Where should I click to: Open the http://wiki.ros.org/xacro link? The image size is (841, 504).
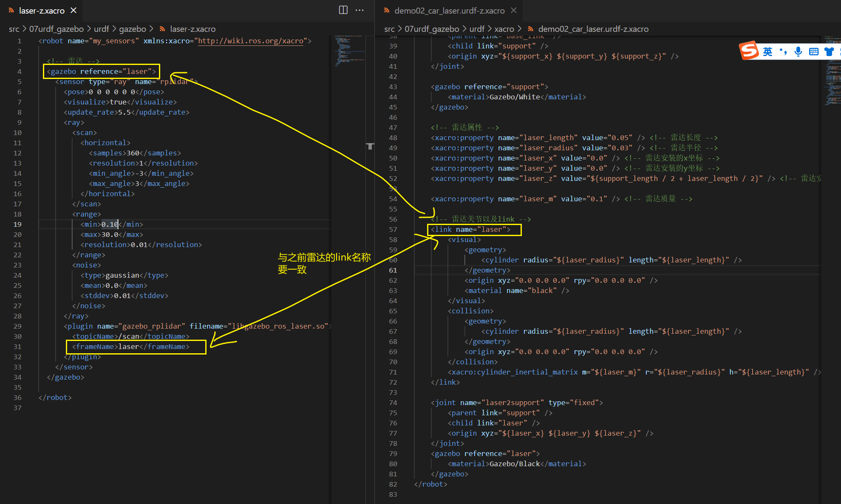coord(251,41)
